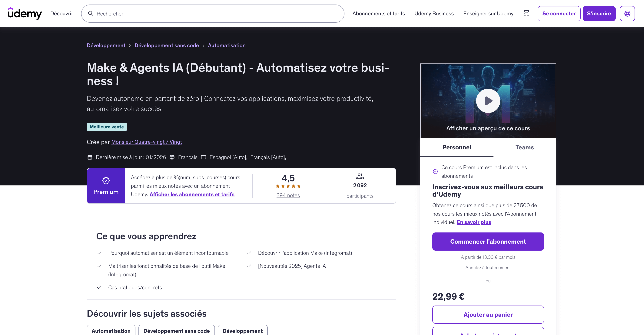644x335 pixels.
Task: Click the participants people icon
Action: coord(360,176)
